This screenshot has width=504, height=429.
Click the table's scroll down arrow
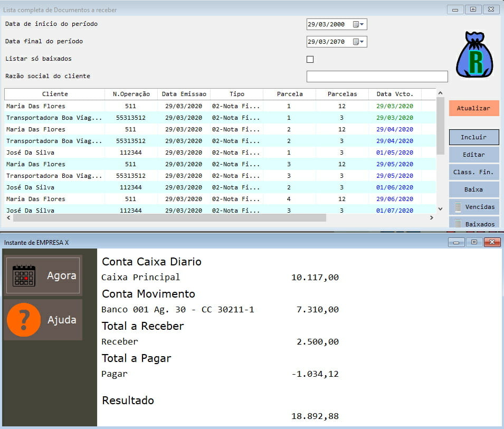(x=440, y=209)
